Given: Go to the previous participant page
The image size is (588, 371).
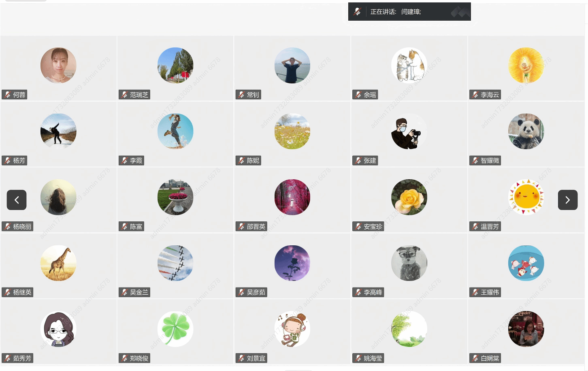Looking at the screenshot, I should tap(17, 200).
